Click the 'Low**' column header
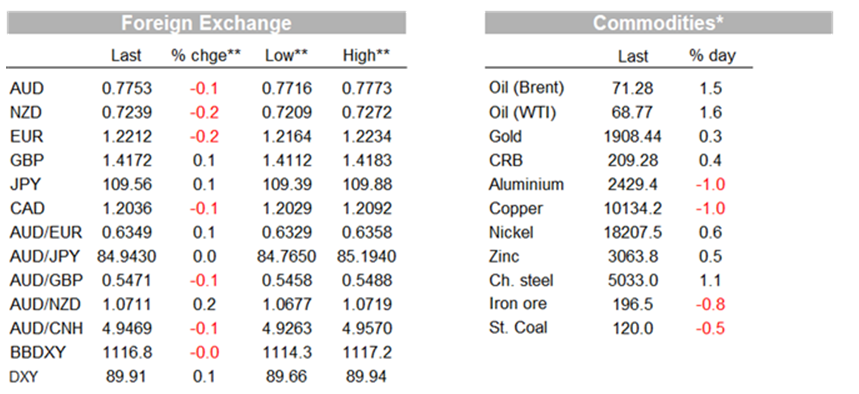The width and height of the screenshot is (859, 394). 287,55
